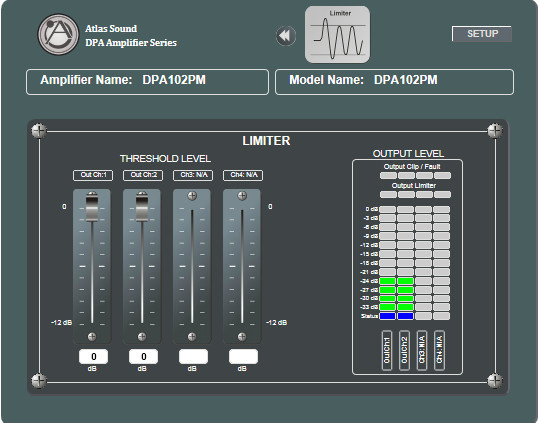538x423 pixels.
Task: Open the Limiter waveform icon
Action: (337, 35)
